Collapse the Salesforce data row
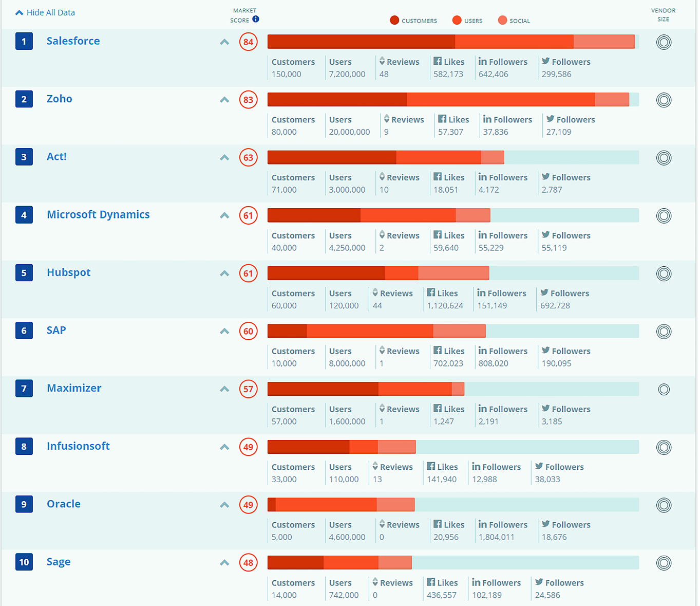 click(224, 42)
